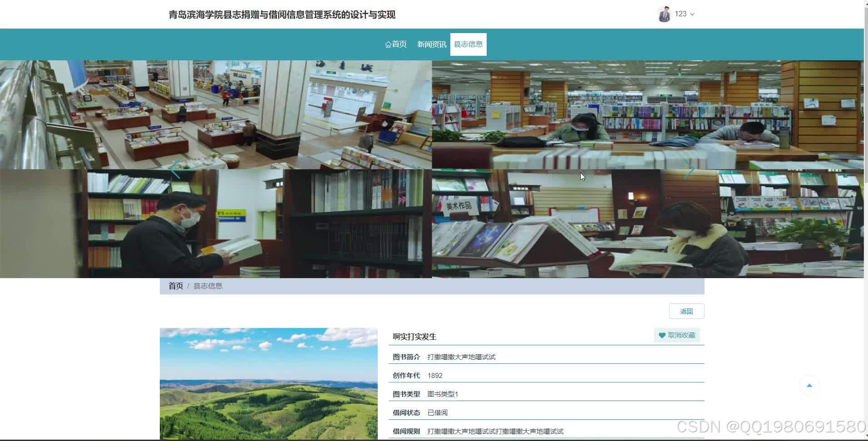Click the carousel left arrow
This screenshot has height=441, width=868.
point(176,169)
